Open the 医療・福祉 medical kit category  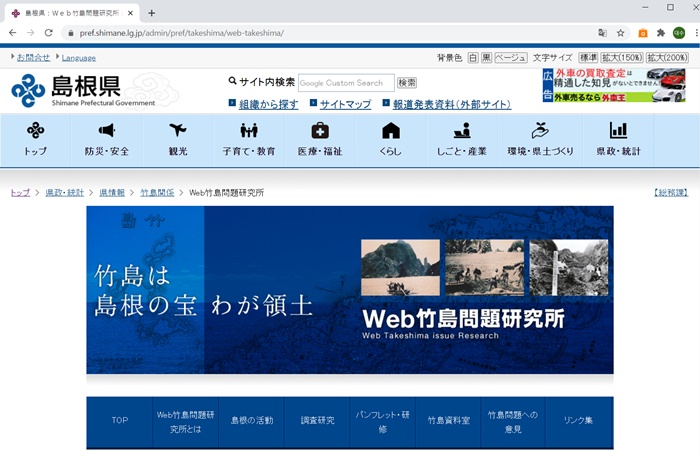click(319, 131)
